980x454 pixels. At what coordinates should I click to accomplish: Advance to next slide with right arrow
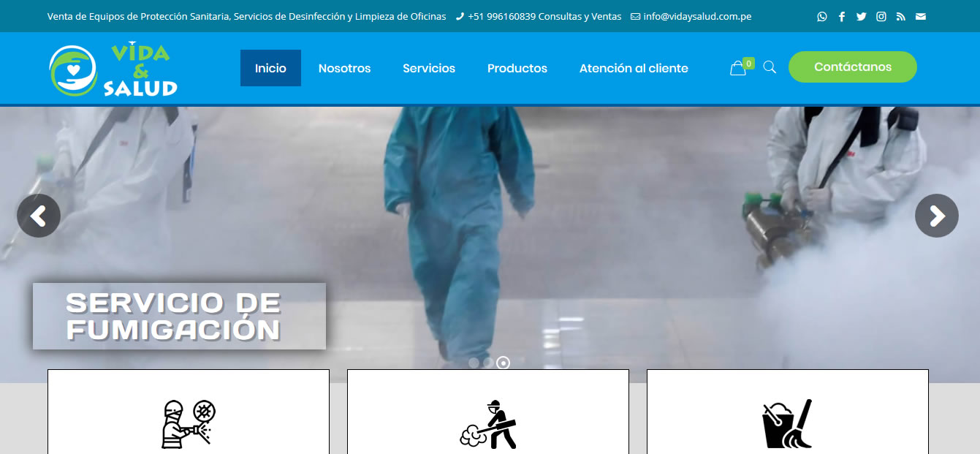[x=936, y=216]
